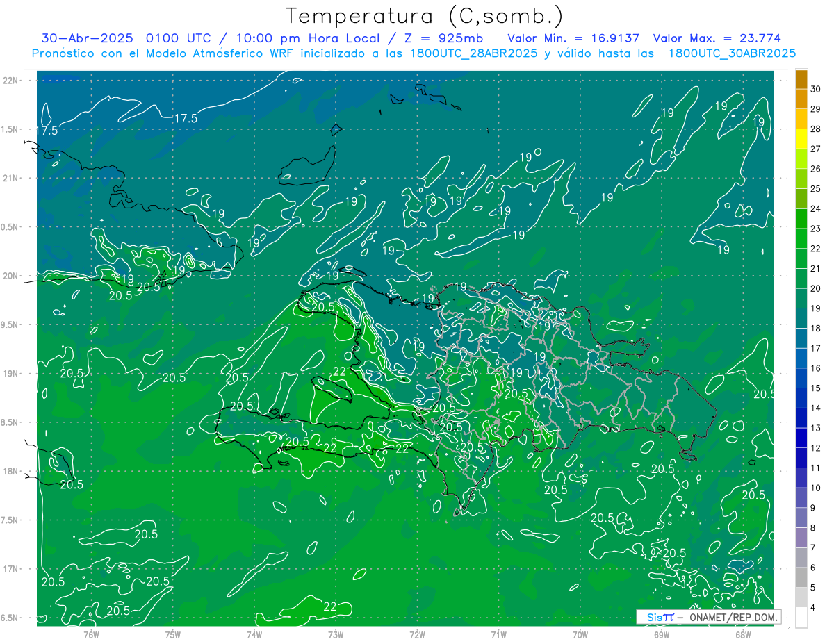834x644 pixels.
Task: Click the light gray swatch between 4 and 5
Action: (801, 597)
